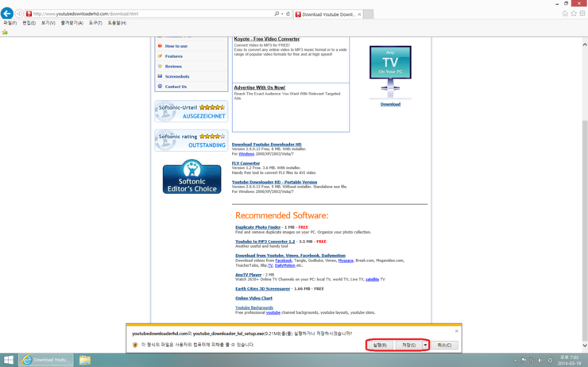The image size is (588, 367).
Task: Close the download notification bar
Action: coord(456,331)
